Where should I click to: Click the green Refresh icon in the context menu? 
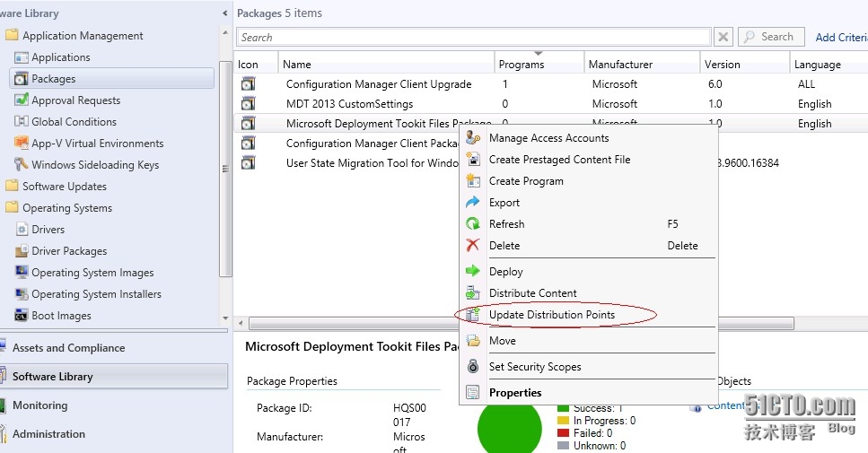(x=473, y=224)
